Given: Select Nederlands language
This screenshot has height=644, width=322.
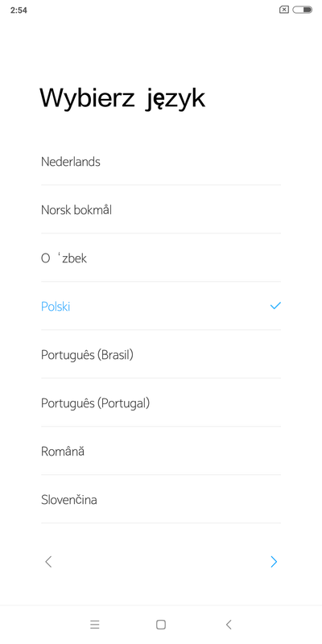Looking at the screenshot, I should (161, 161).
